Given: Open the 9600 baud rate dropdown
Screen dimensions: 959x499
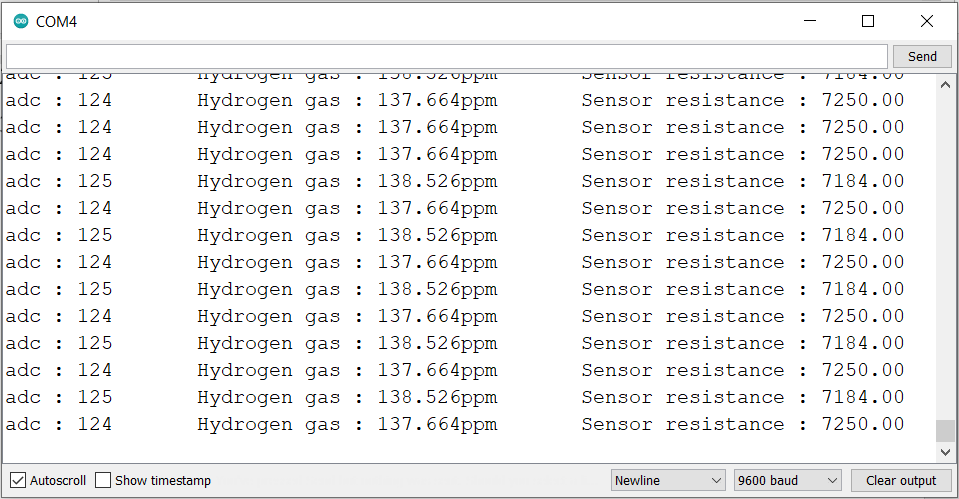Looking at the screenshot, I should [x=786, y=480].
